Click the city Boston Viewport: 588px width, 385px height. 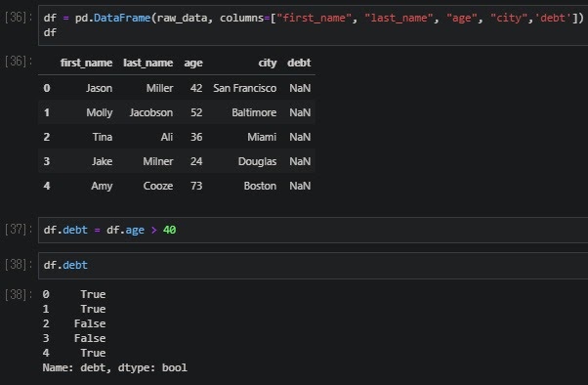tap(260, 186)
